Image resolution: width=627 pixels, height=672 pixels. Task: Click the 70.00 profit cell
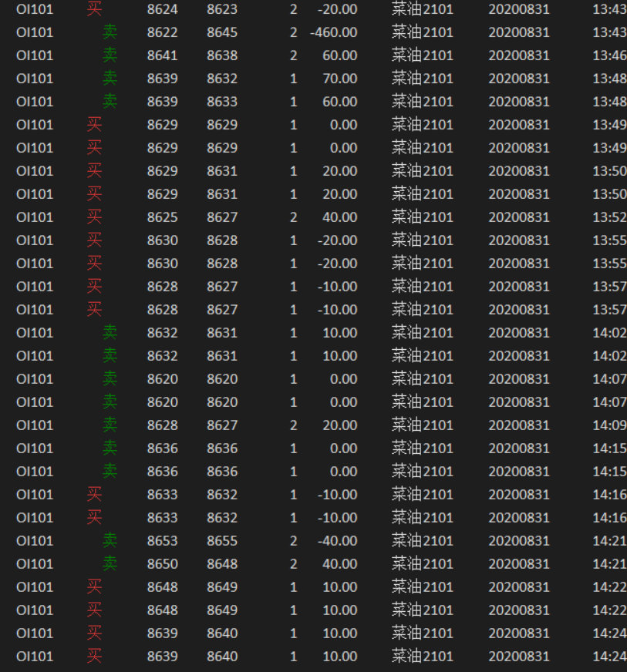click(339, 79)
